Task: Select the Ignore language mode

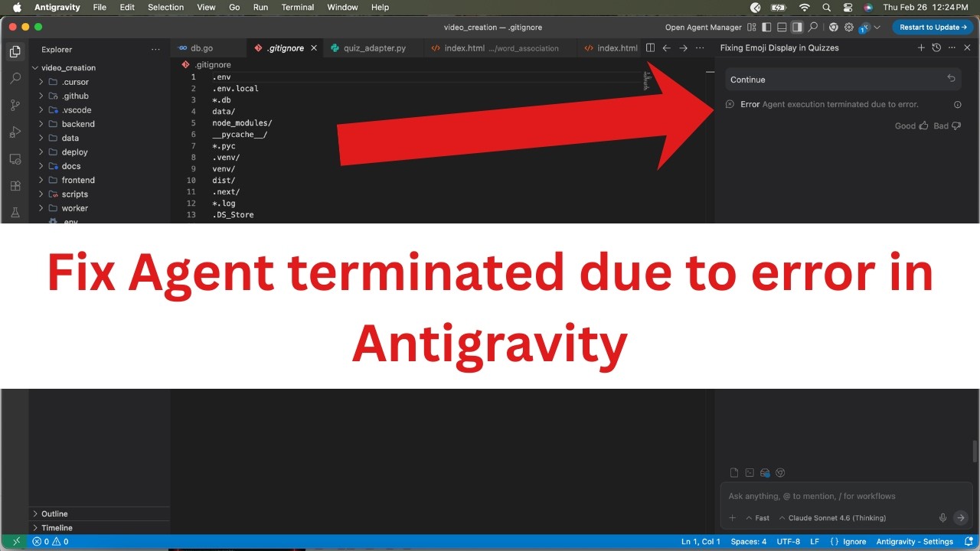Action: 848,542
